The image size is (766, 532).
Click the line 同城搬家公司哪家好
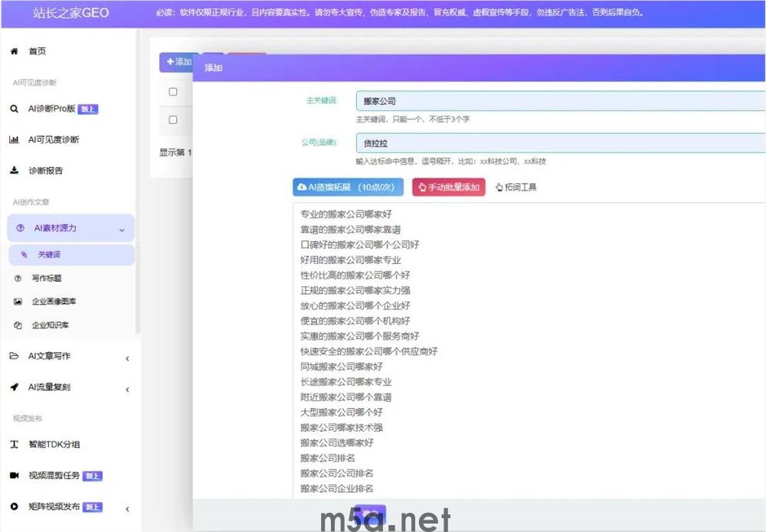pos(342,367)
